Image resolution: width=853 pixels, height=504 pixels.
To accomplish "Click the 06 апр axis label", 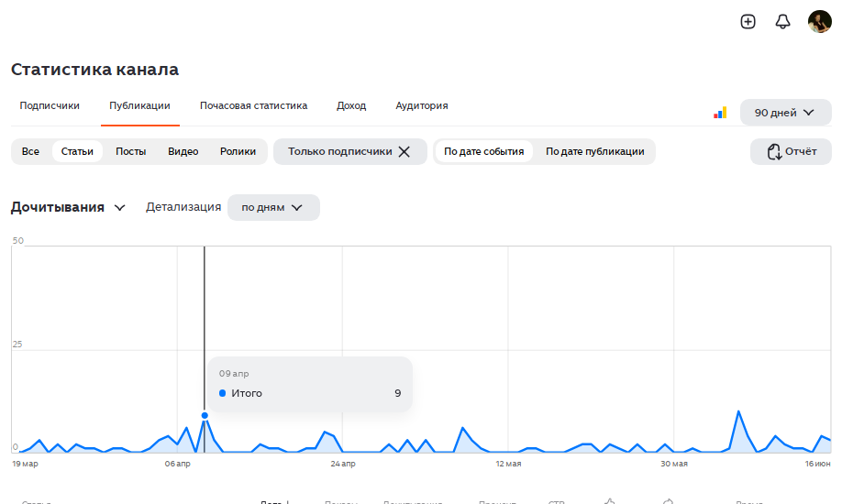I will point(177,464).
